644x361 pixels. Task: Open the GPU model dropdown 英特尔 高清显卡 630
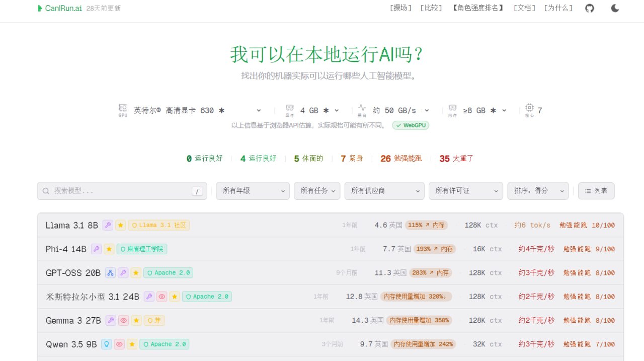(197, 110)
